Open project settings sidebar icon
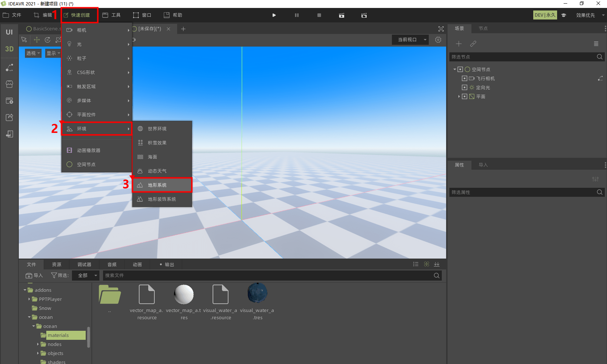This screenshot has width=607, height=364. tap(9, 101)
